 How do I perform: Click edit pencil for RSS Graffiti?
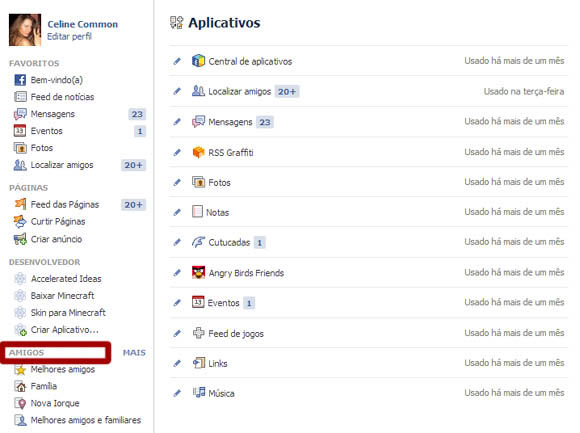tap(177, 152)
